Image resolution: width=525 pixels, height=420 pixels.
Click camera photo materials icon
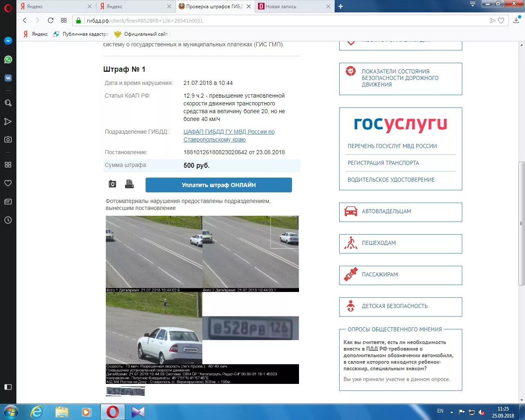coord(112,184)
